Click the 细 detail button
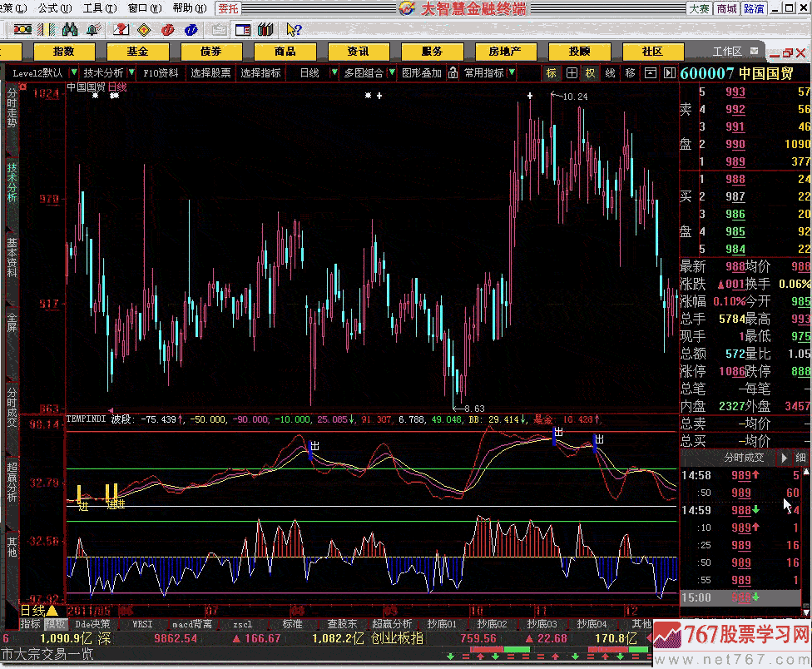Image resolution: width=812 pixels, height=669 pixels. click(800, 457)
